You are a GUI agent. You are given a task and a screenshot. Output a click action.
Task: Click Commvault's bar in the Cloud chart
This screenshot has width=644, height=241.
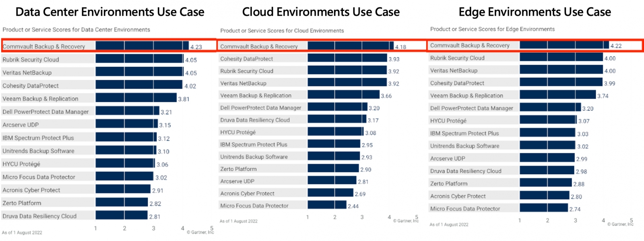coord(351,46)
